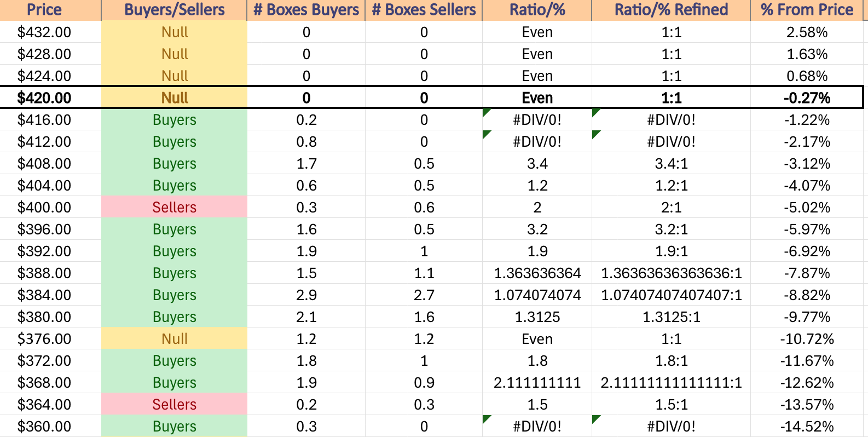Click the Null cell at $376.00
The height and width of the screenshot is (437, 868).
(x=175, y=338)
